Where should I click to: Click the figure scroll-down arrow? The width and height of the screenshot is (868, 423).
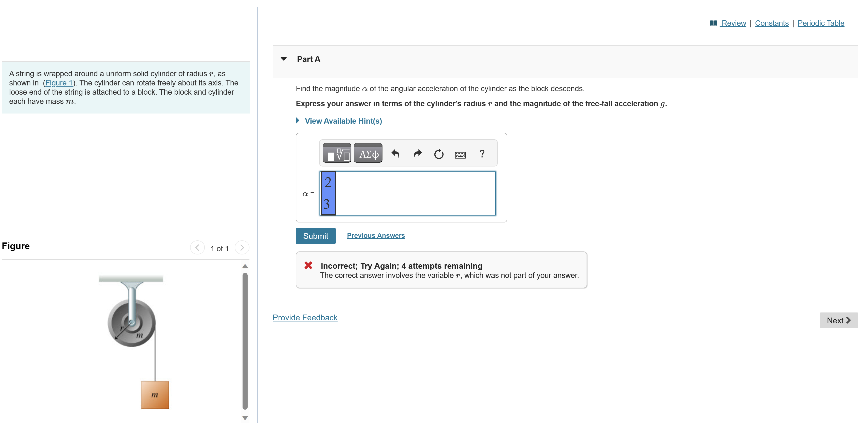tap(245, 418)
